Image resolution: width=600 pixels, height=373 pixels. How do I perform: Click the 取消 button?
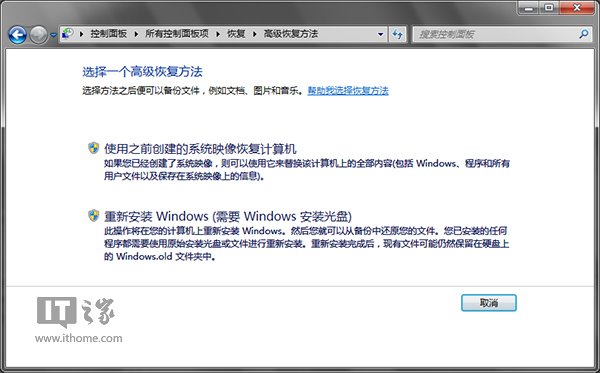coord(489,303)
